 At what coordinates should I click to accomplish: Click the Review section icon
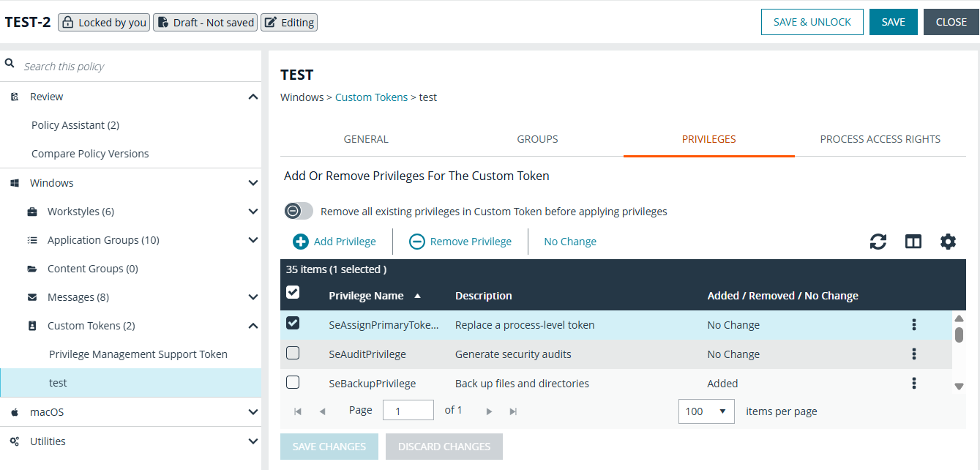pyautogui.click(x=15, y=97)
